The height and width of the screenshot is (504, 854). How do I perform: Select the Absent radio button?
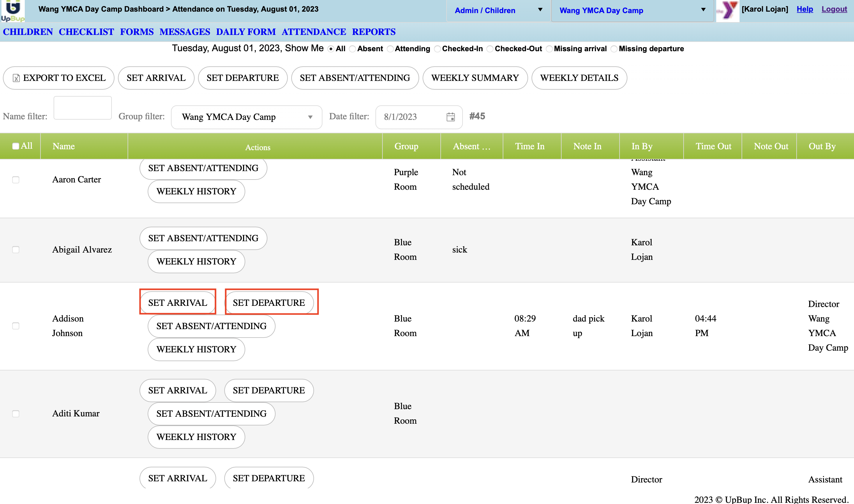coord(353,49)
